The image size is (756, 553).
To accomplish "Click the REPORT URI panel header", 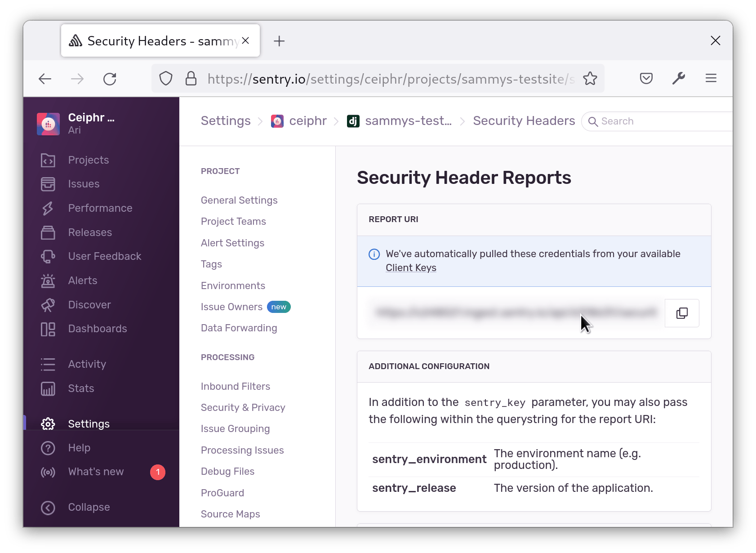I will (534, 220).
